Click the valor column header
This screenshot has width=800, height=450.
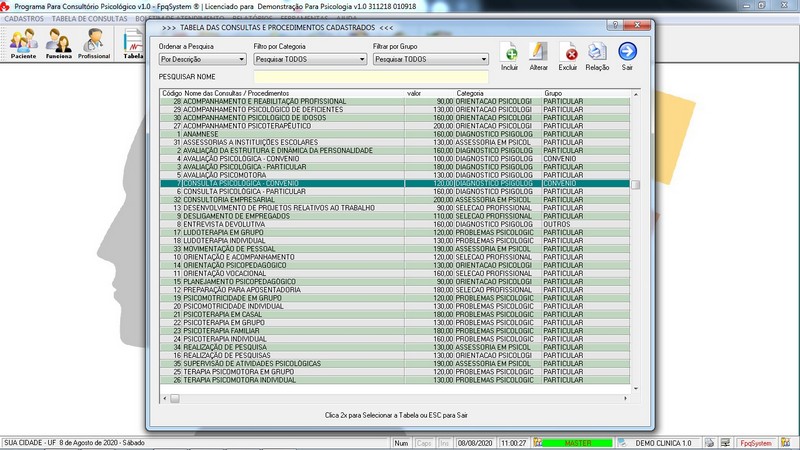pos(414,93)
